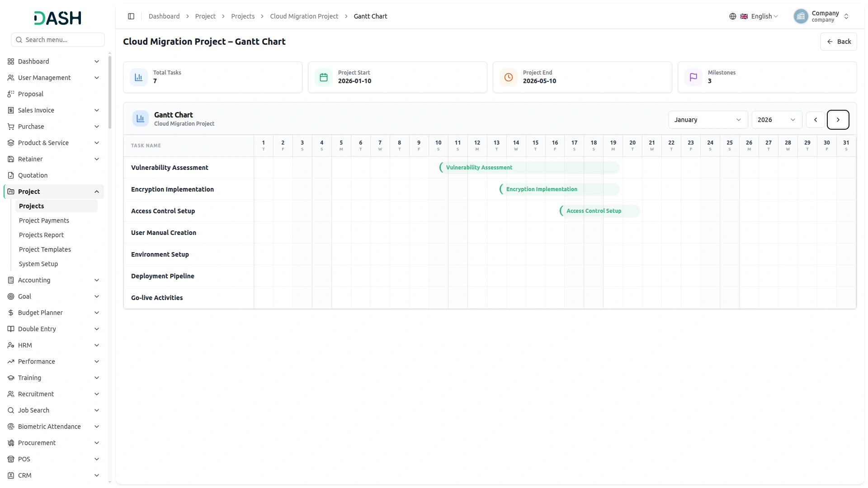Viewport: 868px width, 488px height.
Task: Click the Accounting calculator icon
Action: [11, 280]
